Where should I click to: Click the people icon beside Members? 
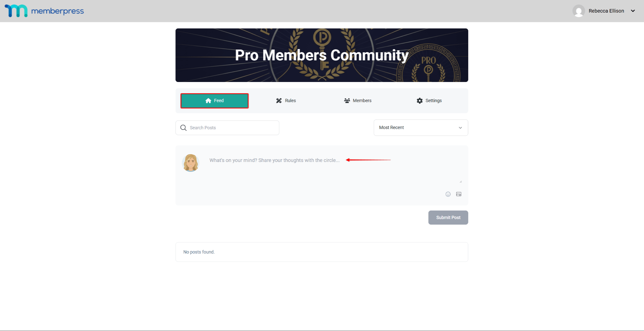347,101
